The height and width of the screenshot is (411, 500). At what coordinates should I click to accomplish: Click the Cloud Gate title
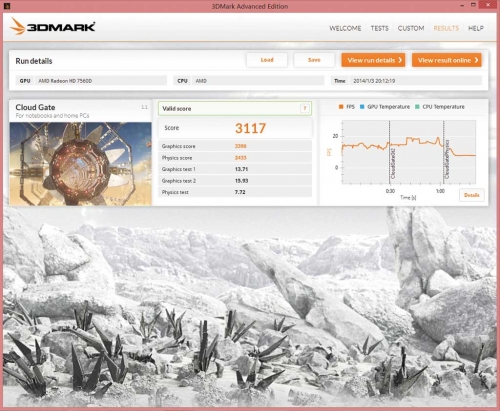click(x=35, y=107)
